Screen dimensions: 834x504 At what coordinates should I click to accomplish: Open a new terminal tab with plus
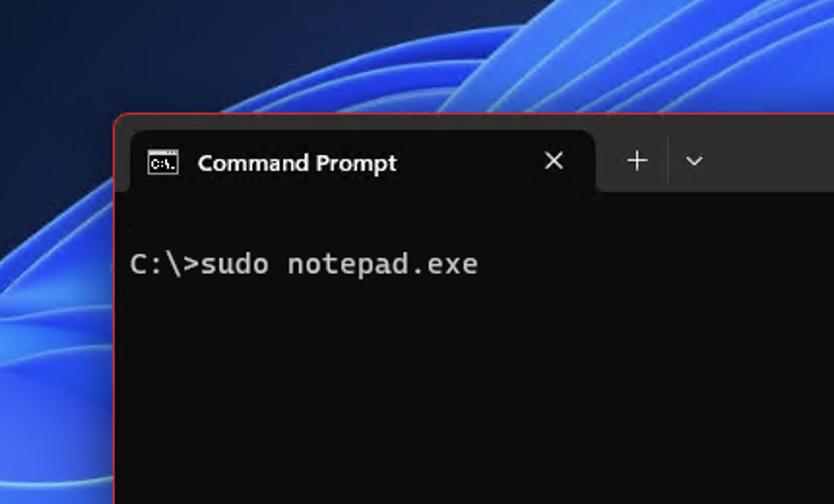click(x=637, y=161)
